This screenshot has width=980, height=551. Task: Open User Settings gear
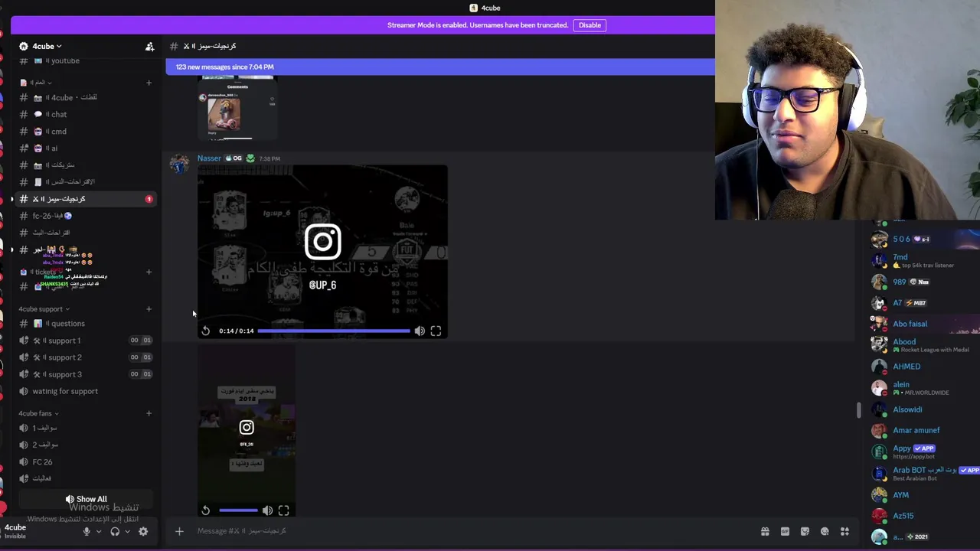pyautogui.click(x=143, y=531)
